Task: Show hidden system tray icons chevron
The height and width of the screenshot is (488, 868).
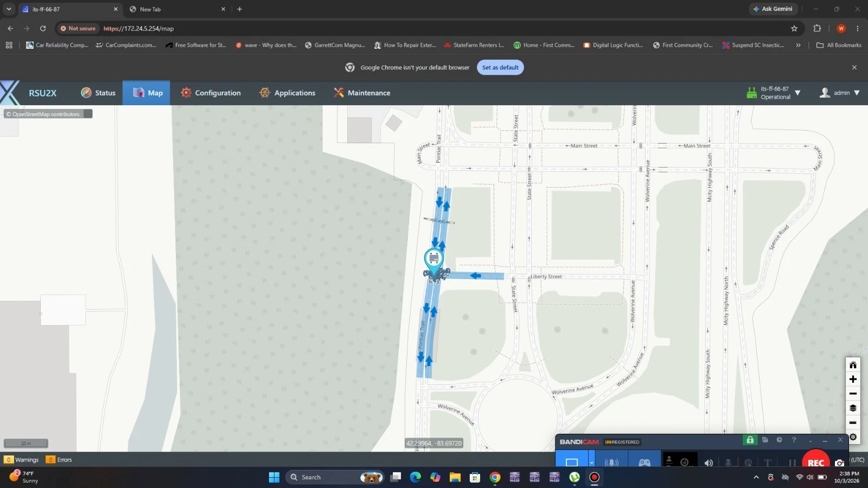Action: click(x=756, y=477)
